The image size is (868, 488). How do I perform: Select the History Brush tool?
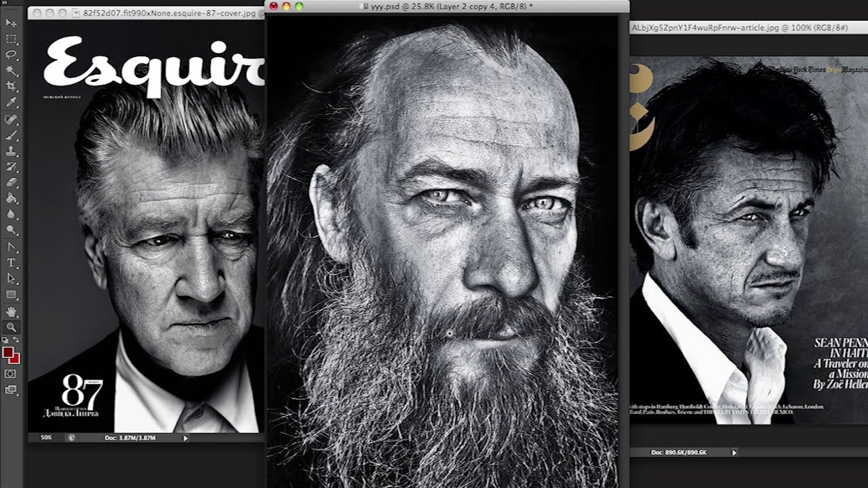click(12, 166)
